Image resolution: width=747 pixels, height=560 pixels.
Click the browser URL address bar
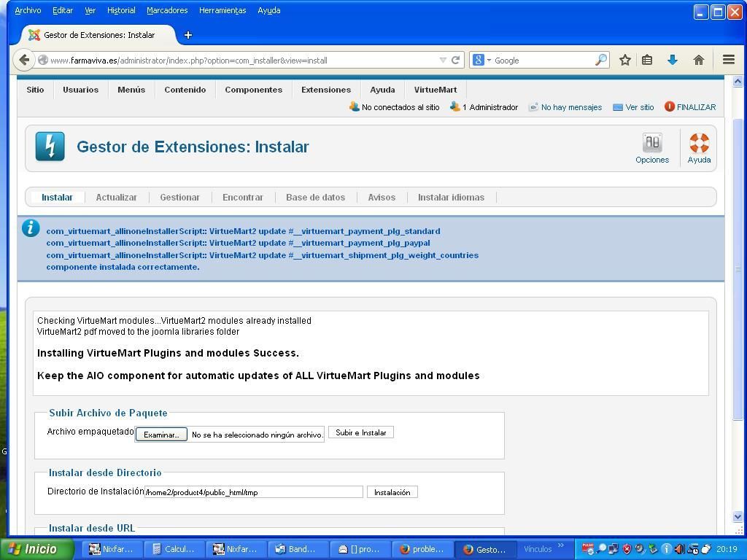[x=243, y=60]
